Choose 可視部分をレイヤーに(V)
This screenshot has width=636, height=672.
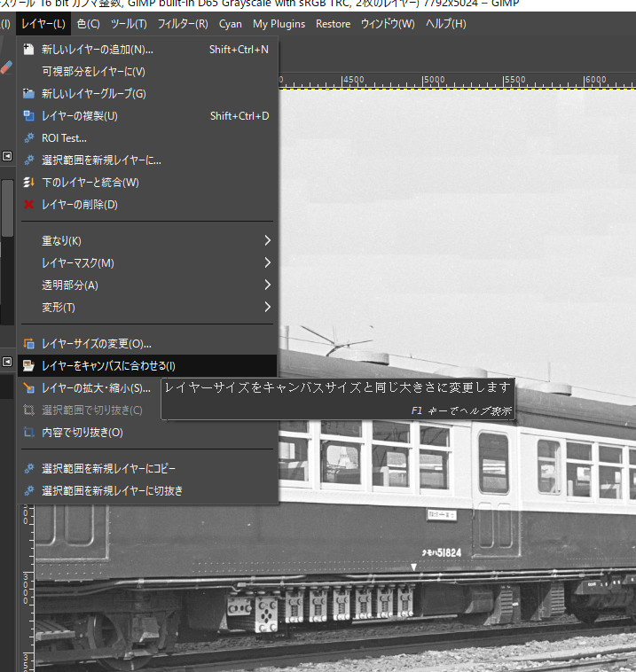point(93,72)
